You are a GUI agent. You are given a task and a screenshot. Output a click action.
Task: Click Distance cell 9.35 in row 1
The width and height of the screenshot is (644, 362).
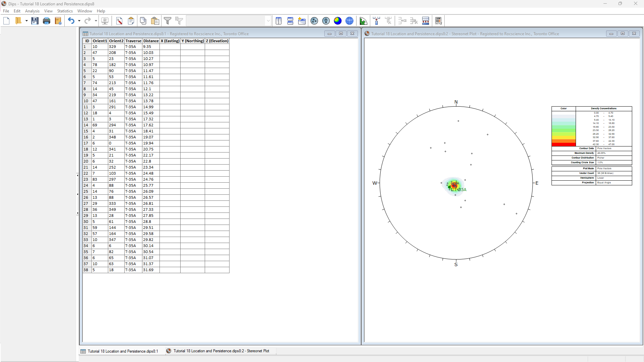(151, 47)
